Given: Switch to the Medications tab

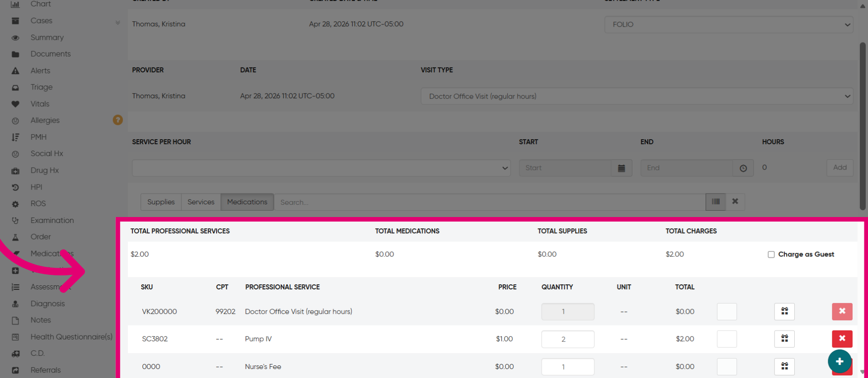Looking at the screenshot, I should pyautogui.click(x=247, y=202).
